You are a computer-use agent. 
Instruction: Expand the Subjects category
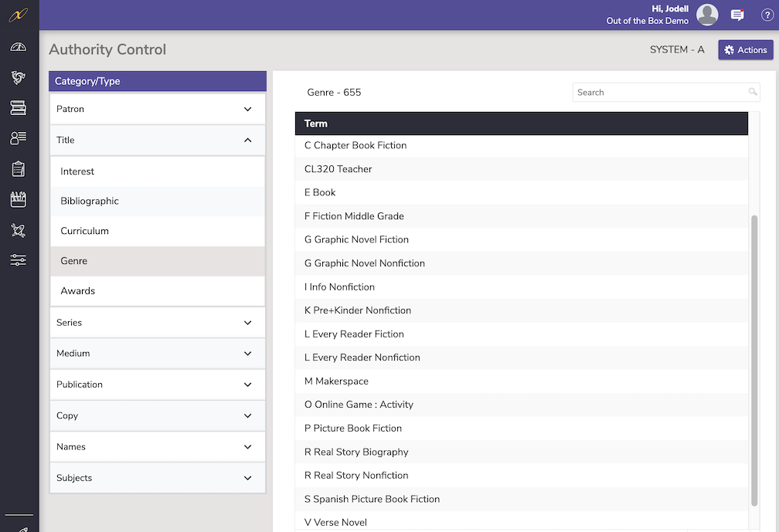point(158,478)
